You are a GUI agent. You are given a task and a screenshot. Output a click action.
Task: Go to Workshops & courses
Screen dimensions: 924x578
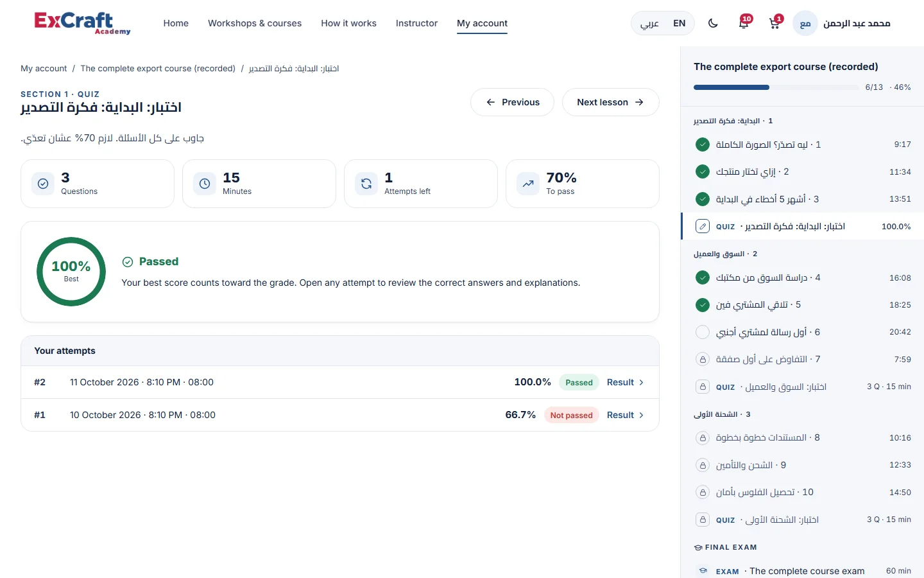[x=255, y=23]
